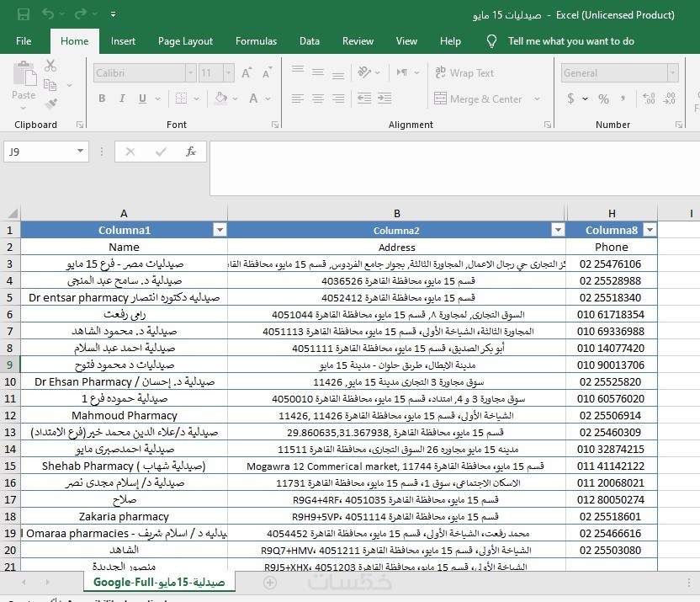Viewport: 700px width, 602px height.
Task: Click the Undo arrow icon
Action: 48,14
